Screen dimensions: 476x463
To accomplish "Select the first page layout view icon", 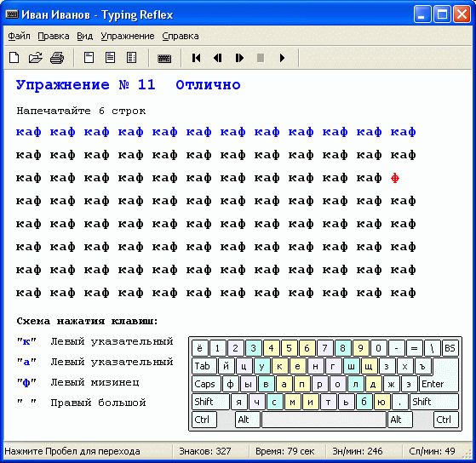I will coord(89,58).
